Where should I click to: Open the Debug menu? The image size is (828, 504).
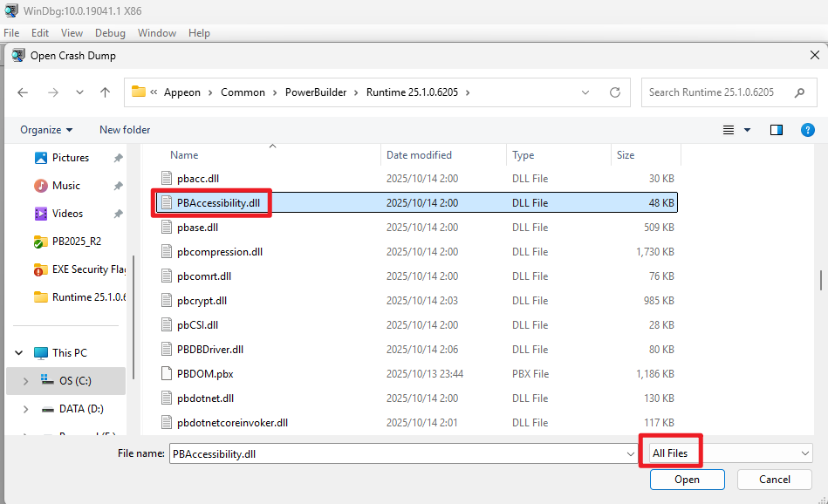110,33
